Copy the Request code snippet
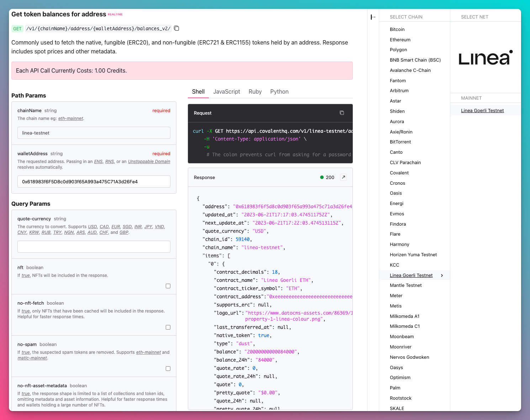 coord(342,113)
